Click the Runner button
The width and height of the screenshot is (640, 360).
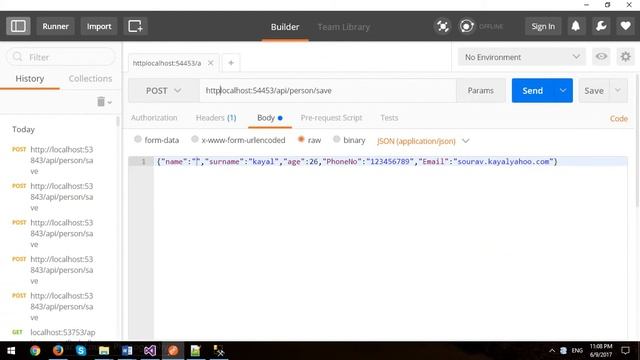pyautogui.click(x=56, y=27)
